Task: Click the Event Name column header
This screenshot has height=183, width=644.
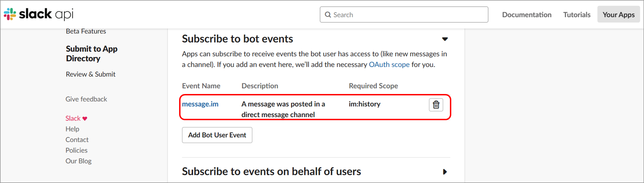Action: (x=201, y=86)
